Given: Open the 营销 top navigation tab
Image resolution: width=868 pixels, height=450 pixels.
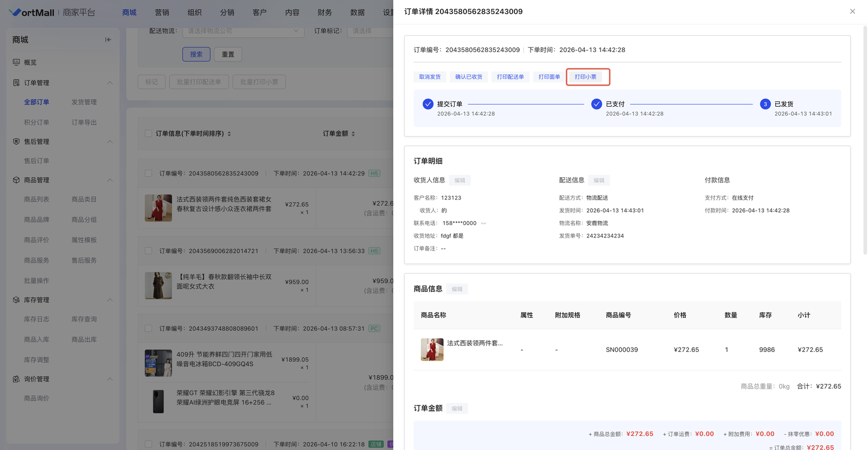Looking at the screenshot, I should point(162,12).
